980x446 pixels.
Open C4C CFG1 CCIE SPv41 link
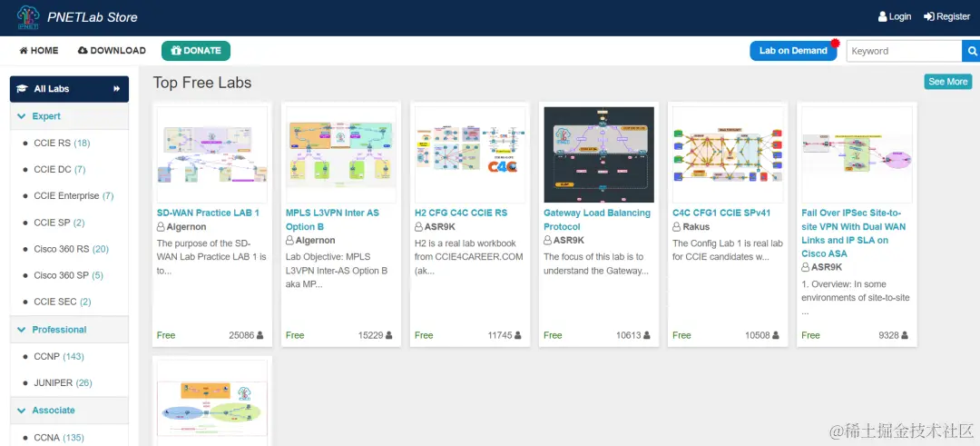pyautogui.click(x=722, y=213)
